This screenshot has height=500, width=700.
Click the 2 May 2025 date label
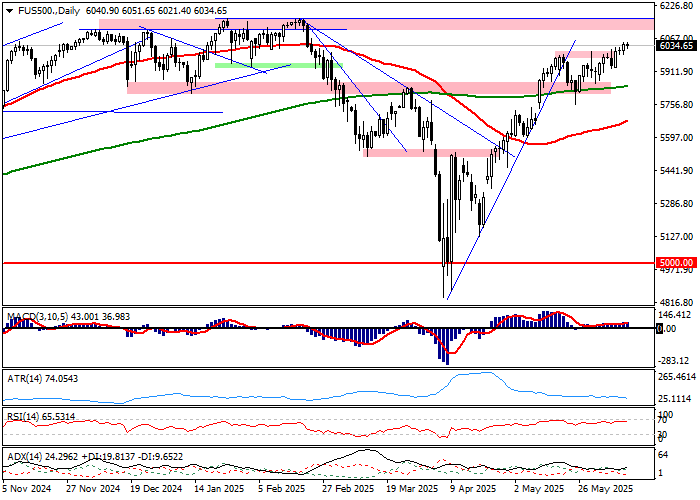click(x=538, y=489)
